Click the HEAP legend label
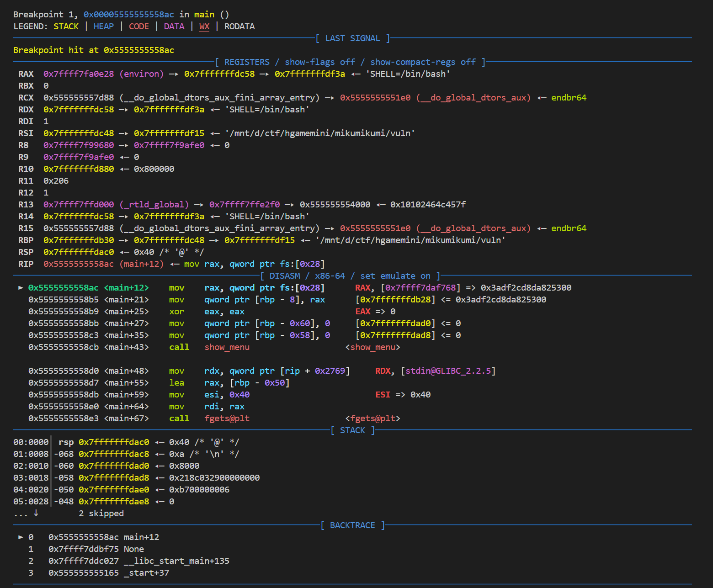The image size is (713, 588). [104, 26]
